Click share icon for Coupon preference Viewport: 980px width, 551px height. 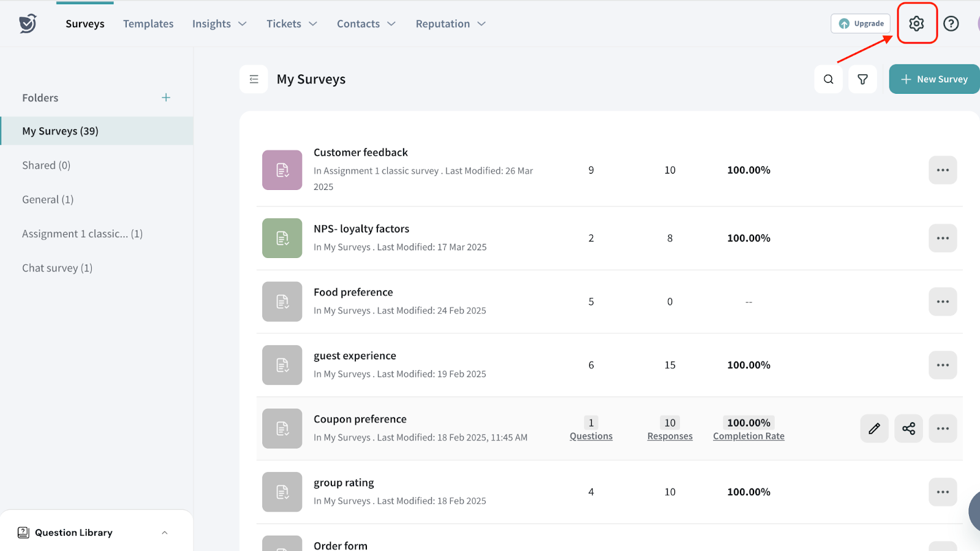click(x=908, y=428)
